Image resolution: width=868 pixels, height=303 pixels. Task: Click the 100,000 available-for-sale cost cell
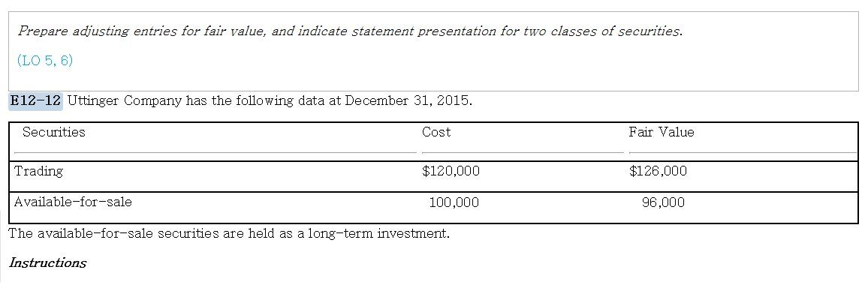pos(454,203)
